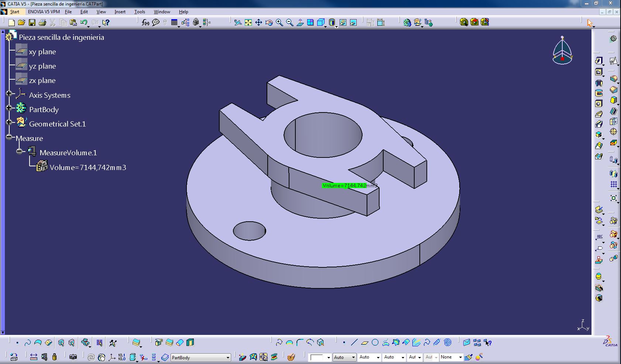Select Volume=7144,742mm3 in the tree
Screen dimensions: 621x364
coord(88,167)
